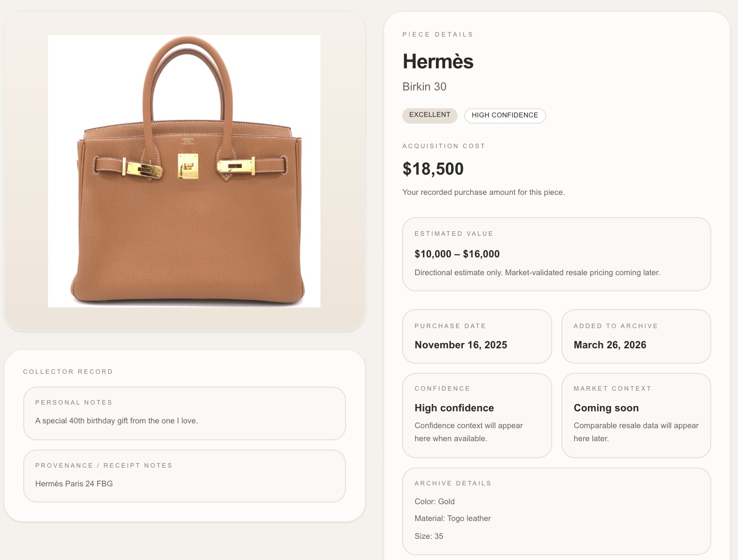
Task: Select the Hermès brand heading
Action: coord(438,62)
